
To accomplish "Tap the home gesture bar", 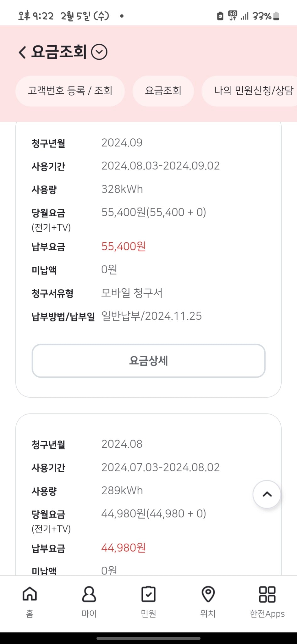I will pos(148,638).
